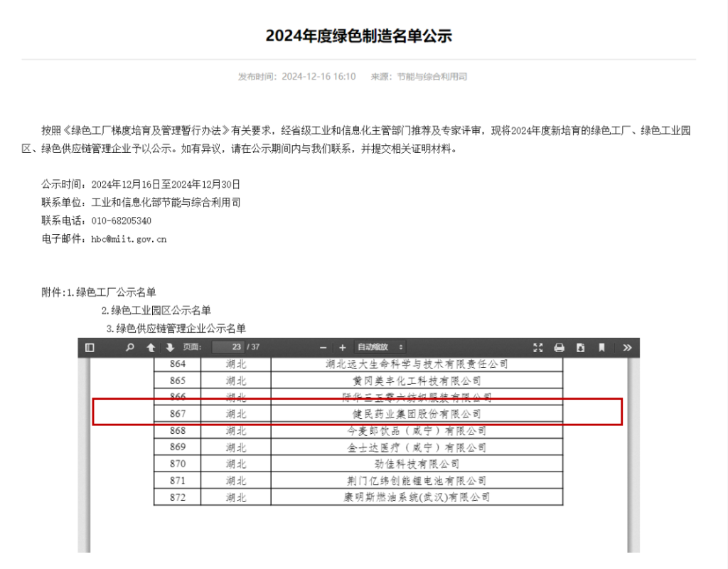Click the page number field showing 23
Screen dimensions: 728x569
tap(228, 347)
